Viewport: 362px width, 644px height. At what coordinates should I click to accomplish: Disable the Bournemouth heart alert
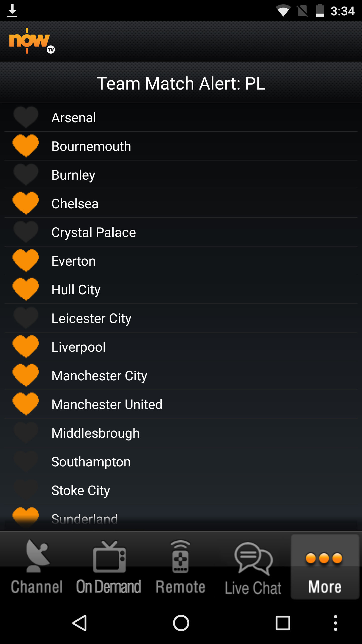(26, 146)
